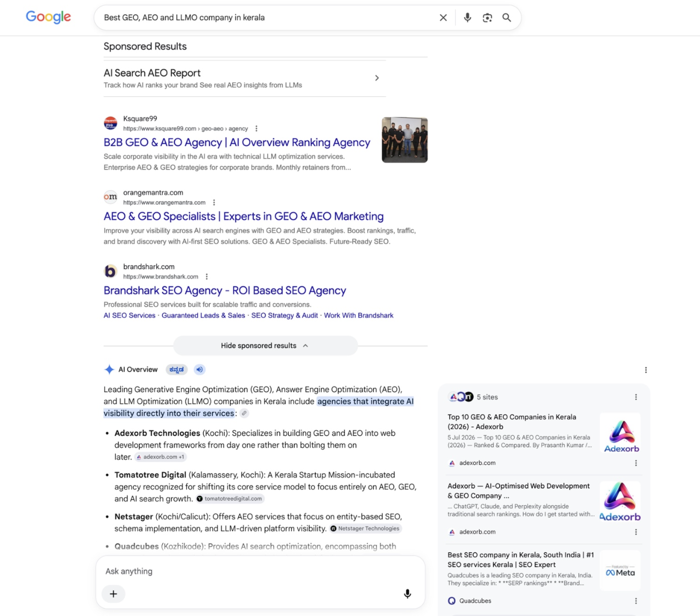The image size is (700, 616).
Task: Open options for Top 10 GEO card
Action: [636, 463]
